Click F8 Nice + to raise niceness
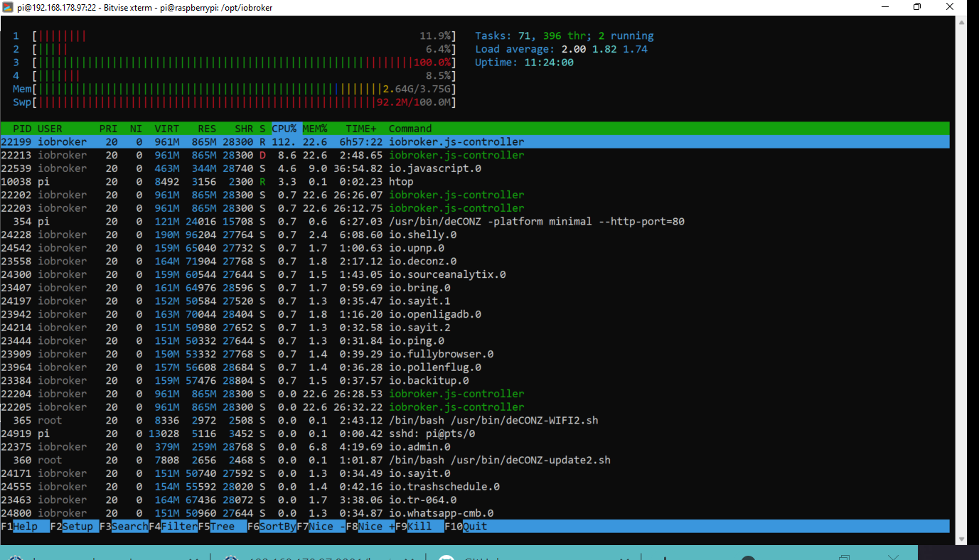The image size is (979, 560). (370, 527)
